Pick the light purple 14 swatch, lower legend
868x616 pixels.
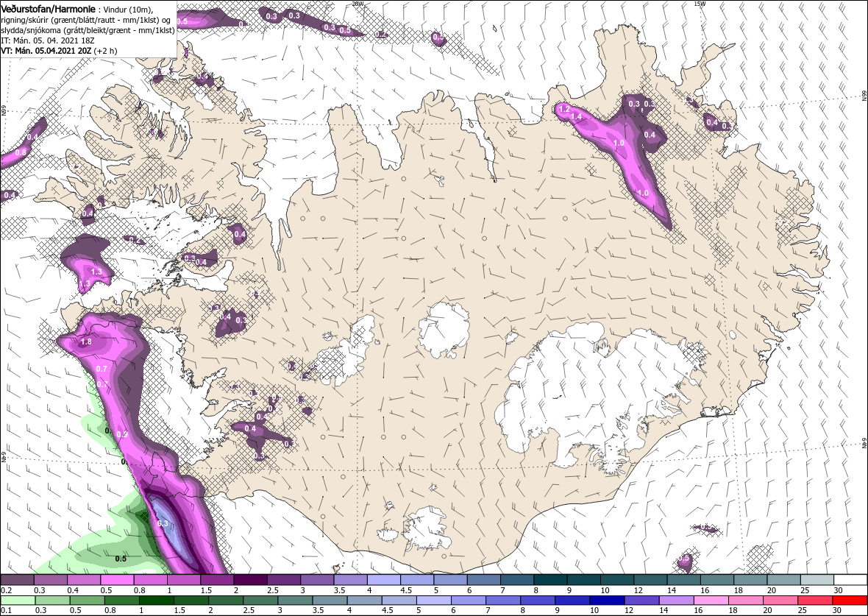pos(677,601)
